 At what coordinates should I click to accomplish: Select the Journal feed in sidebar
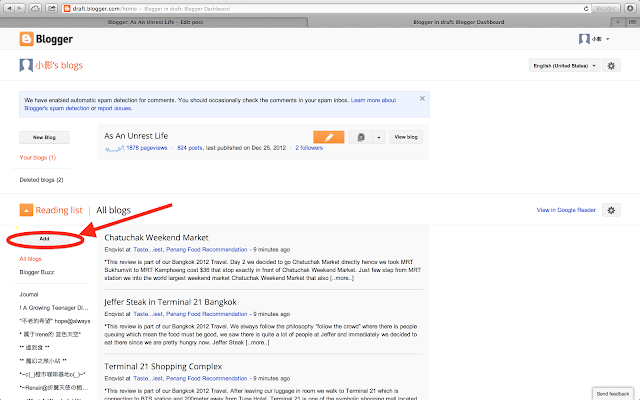pyautogui.click(x=29, y=294)
